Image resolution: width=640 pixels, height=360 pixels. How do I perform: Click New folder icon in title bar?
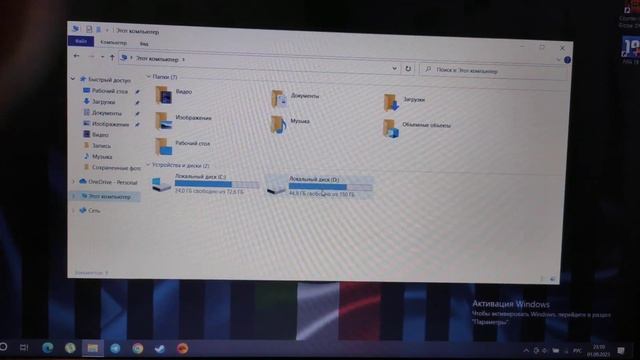98,29
